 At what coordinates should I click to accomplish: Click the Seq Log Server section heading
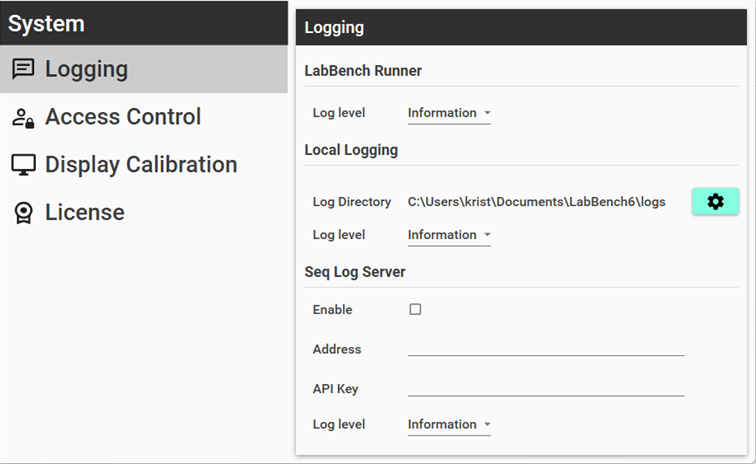(355, 272)
